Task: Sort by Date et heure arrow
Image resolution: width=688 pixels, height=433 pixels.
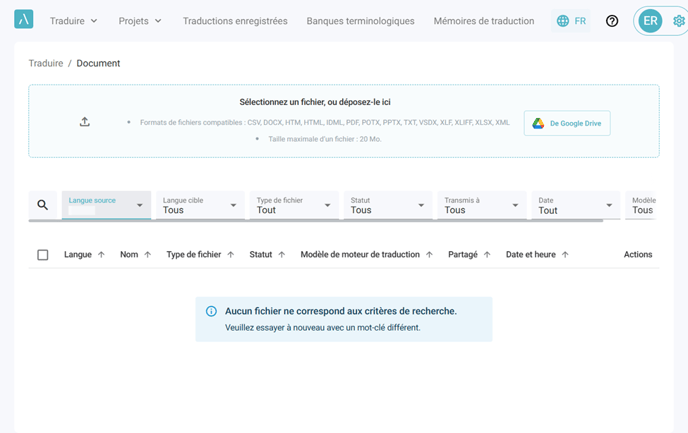Action: click(565, 255)
